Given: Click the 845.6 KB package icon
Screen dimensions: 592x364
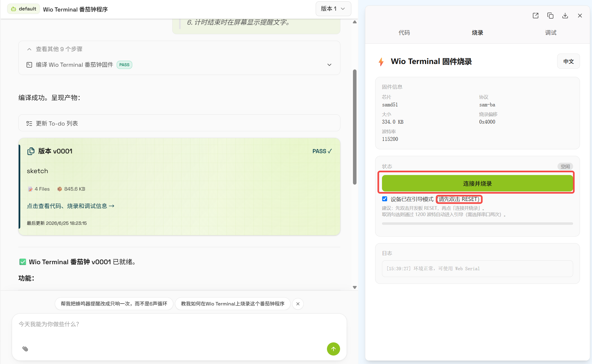Looking at the screenshot, I should click(x=59, y=189).
